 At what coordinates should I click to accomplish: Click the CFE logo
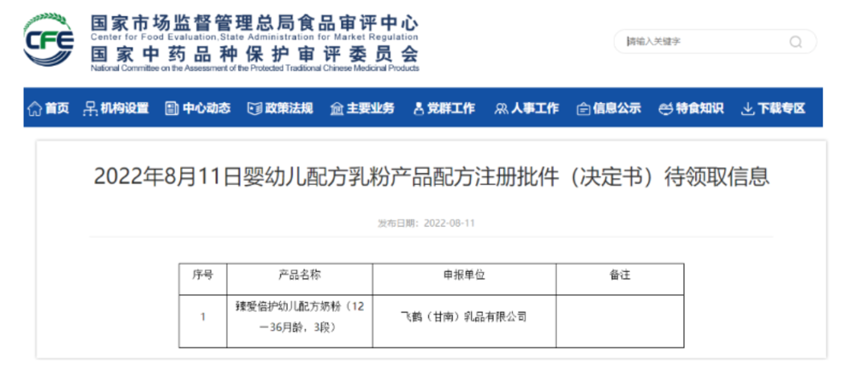pos(48,39)
